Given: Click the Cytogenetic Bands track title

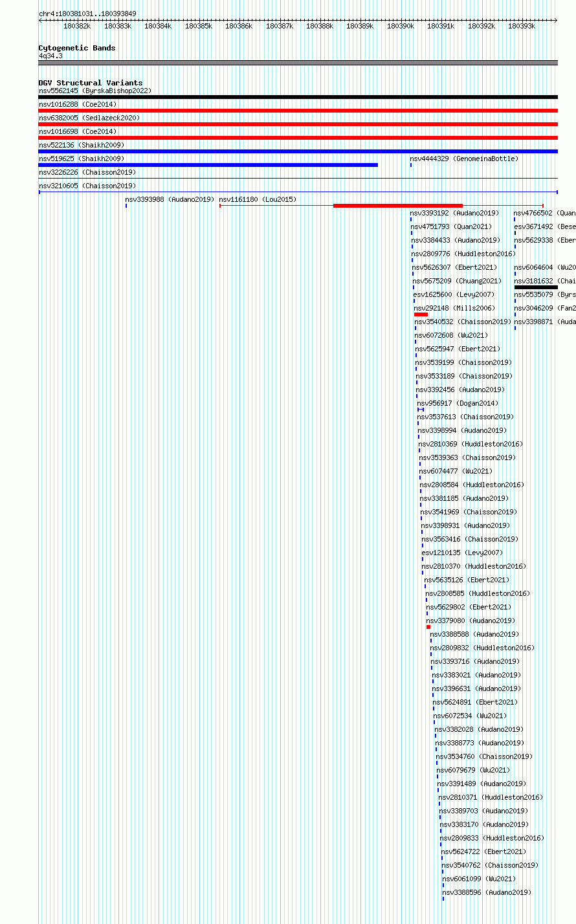Looking at the screenshot, I should pyautogui.click(x=77, y=48).
